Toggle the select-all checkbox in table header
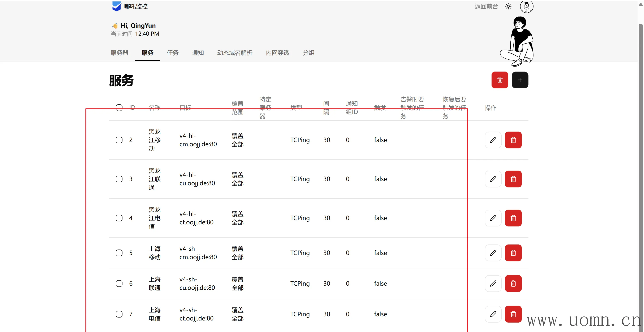Screen dimensions: 644x332 point(119,108)
